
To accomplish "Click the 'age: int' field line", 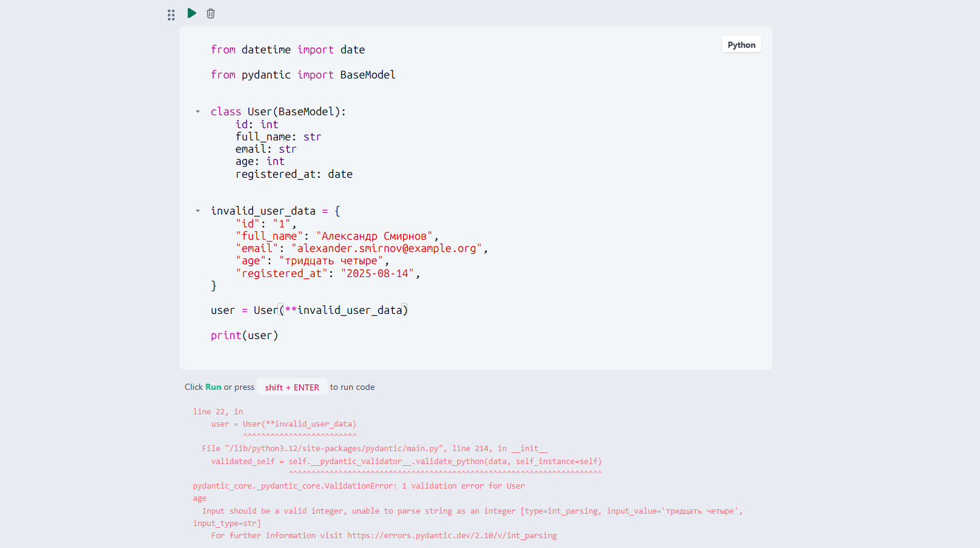I will (260, 161).
